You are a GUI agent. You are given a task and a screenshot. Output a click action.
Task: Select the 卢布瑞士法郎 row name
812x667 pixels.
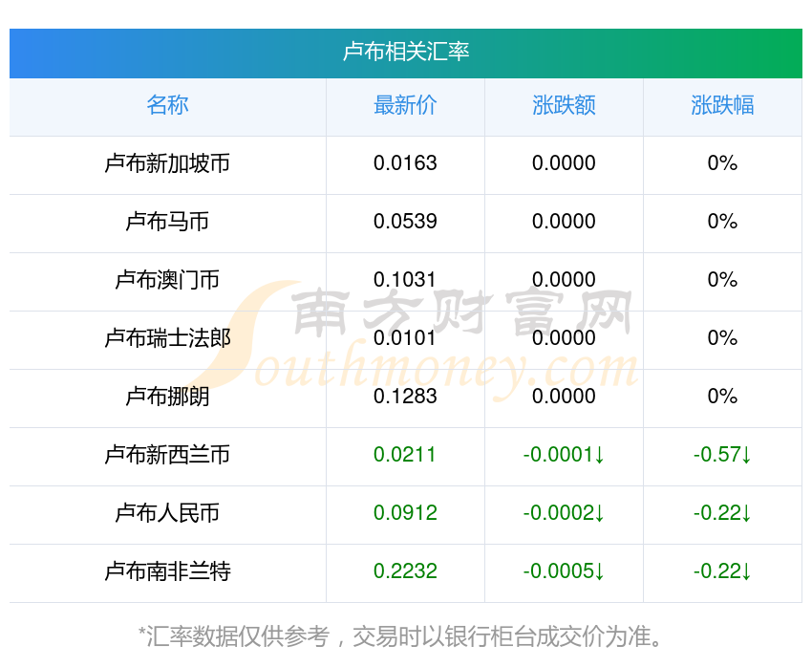(x=167, y=338)
